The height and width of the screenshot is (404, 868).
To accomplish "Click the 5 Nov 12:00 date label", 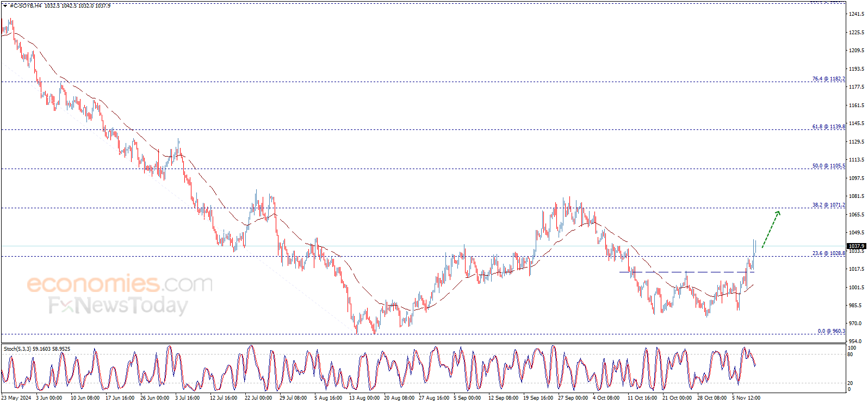I will [746, 398].
